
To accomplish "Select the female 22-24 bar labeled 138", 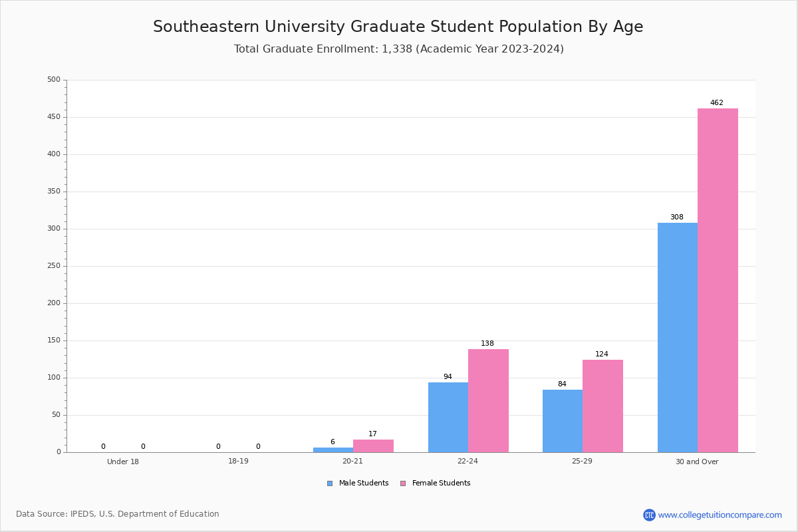I will [488, 400].
